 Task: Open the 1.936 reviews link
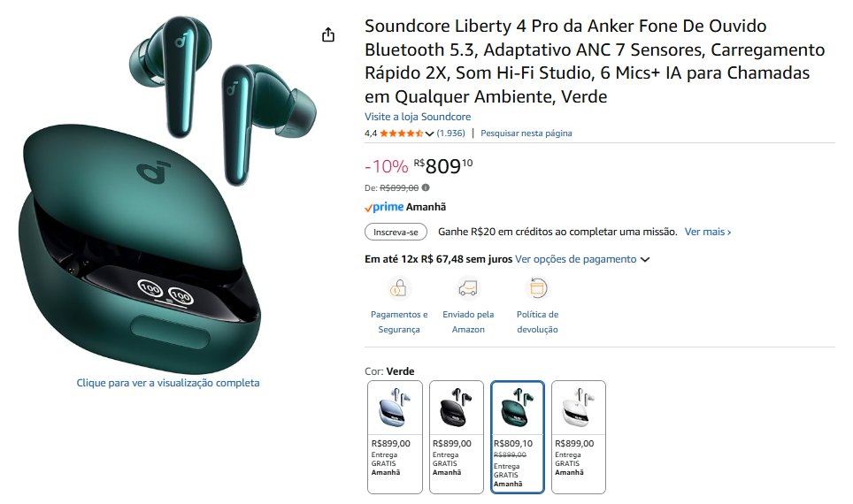pos(451,134)
